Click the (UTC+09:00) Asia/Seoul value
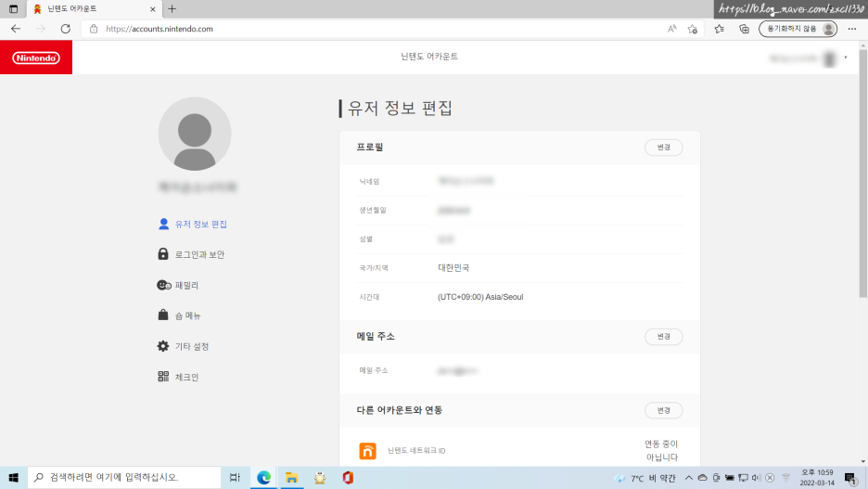Image resolution: width=868 pixels, height=489 pixels. [x=480, y=297]
